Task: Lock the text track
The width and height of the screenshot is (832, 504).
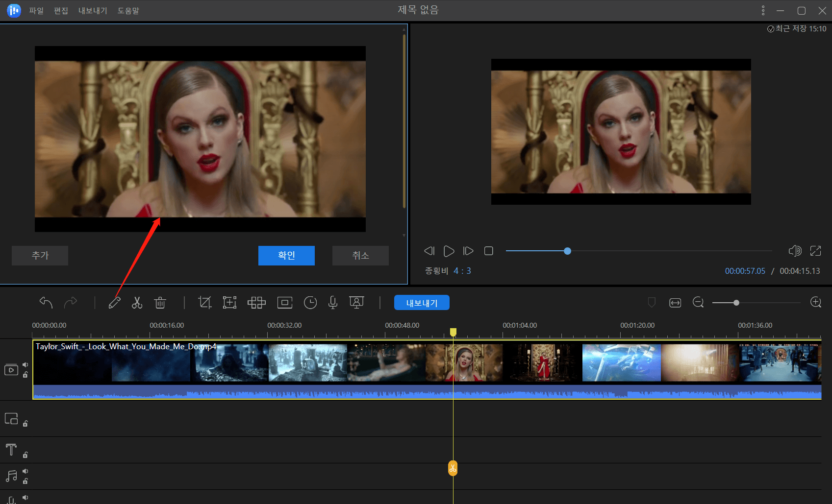Action: pyautogui.click(x=25, y=455)
